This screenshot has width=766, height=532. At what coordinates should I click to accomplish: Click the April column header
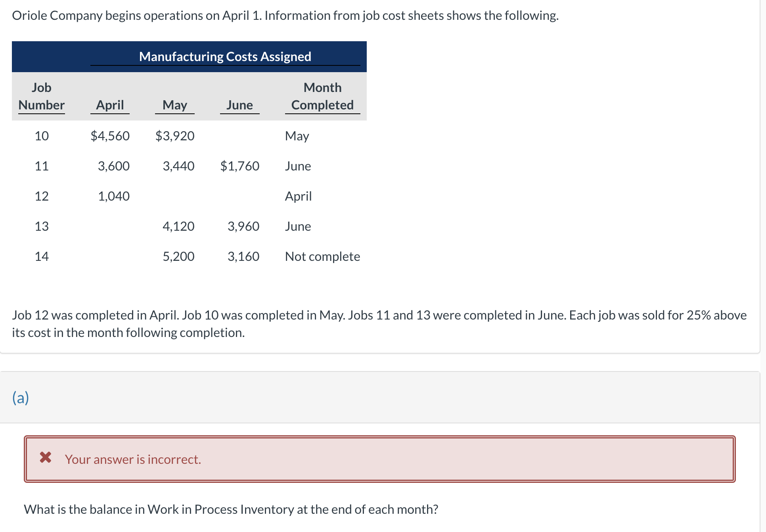[109, 105]
